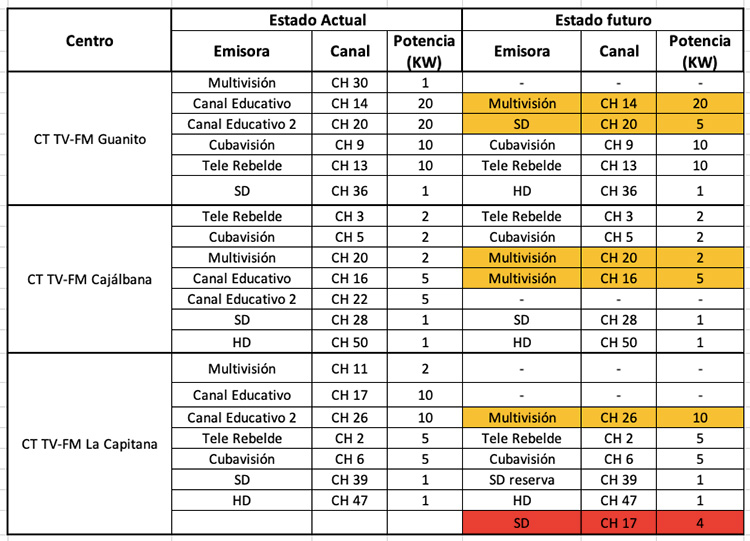Image resolution: width=750 pixels, height=541 pixels.
Task: Click the 'CH 22' cell
Action: (x=349, y=299)
